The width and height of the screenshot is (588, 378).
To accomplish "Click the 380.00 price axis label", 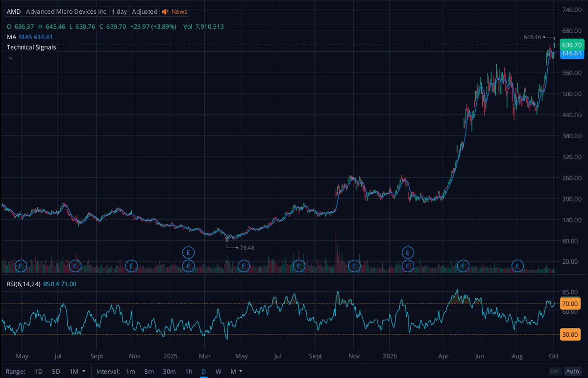I will click(571, 136).
